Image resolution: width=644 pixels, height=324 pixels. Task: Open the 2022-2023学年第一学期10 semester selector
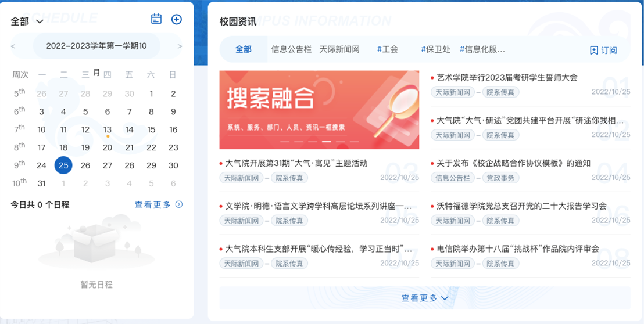point(96,46)
